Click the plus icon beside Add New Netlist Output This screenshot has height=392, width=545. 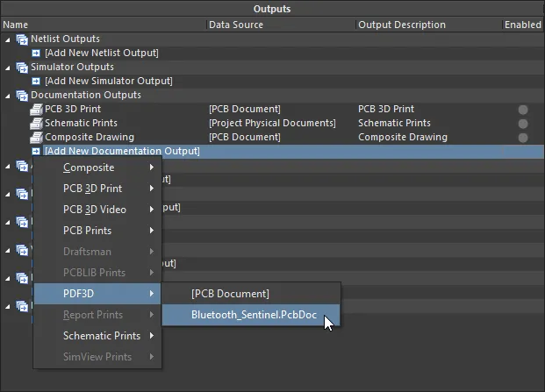pyautogui.click(x=36, y=53)
